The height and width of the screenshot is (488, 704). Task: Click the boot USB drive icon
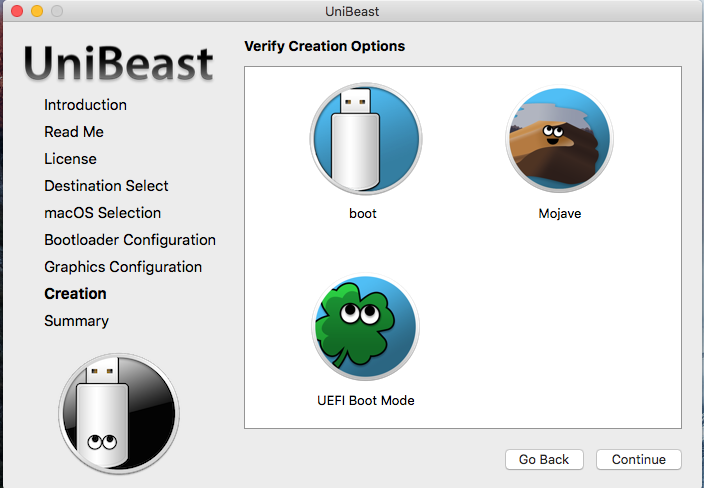pyautogui.click(x=365, y=139)
